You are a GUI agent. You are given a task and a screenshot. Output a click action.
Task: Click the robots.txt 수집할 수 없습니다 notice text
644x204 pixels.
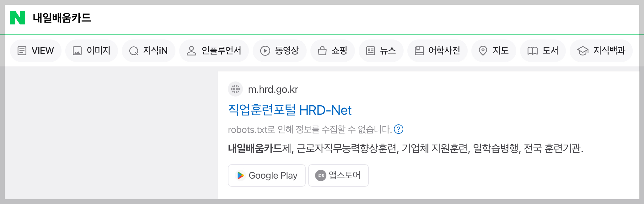point(310,129)
